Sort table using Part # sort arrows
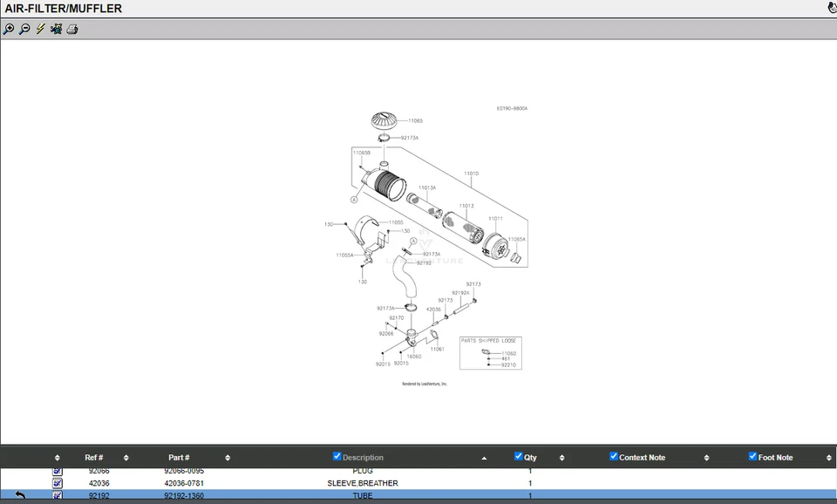The height and width of the screenshot is (504, 837). click(x=228, y=458)
